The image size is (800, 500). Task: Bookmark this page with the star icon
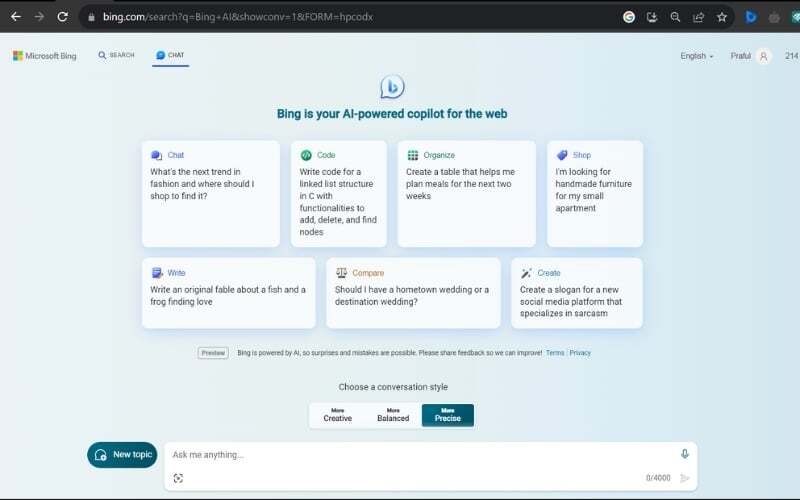tap(721, 17)
